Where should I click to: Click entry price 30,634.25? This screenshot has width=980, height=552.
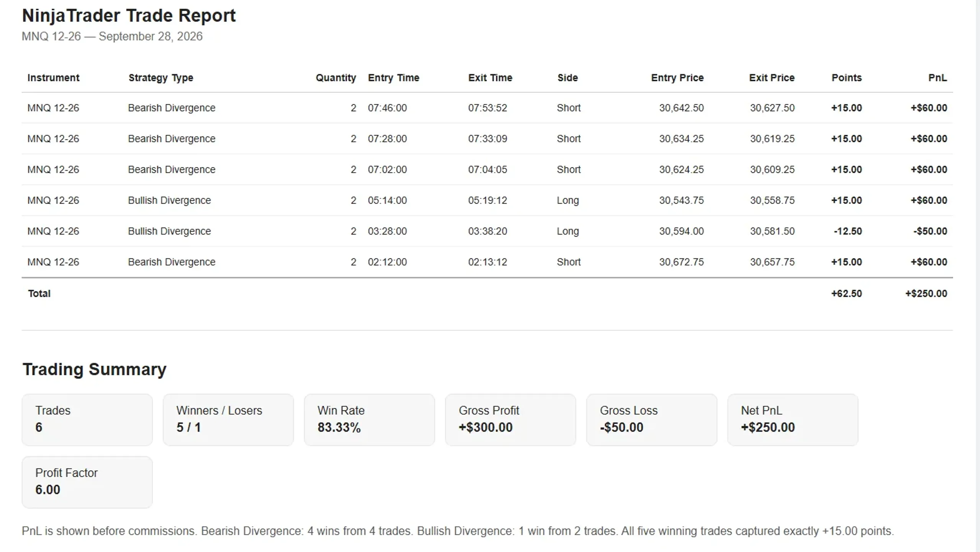(x=681, y=139)
